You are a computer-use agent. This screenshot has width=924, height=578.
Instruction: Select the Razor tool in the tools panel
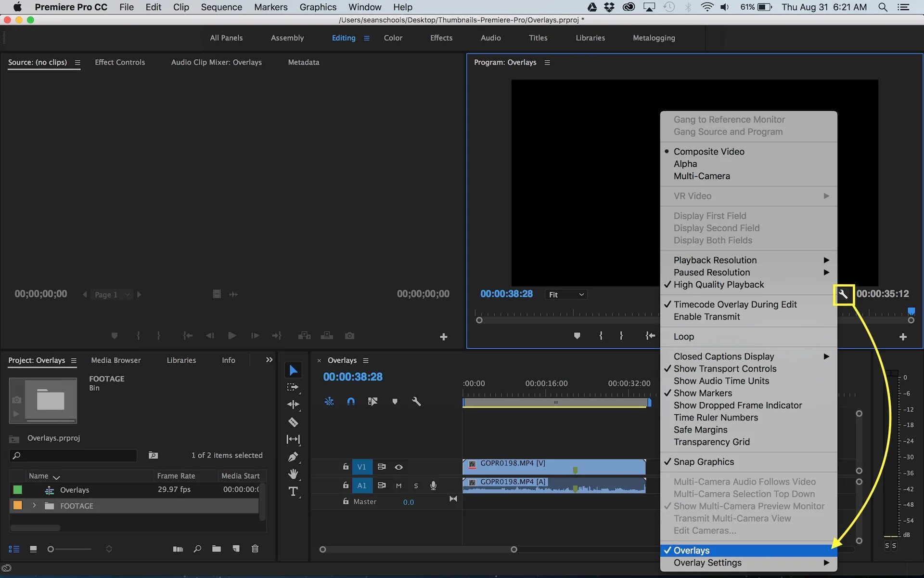pyautogui.click(x=293, y=422)
